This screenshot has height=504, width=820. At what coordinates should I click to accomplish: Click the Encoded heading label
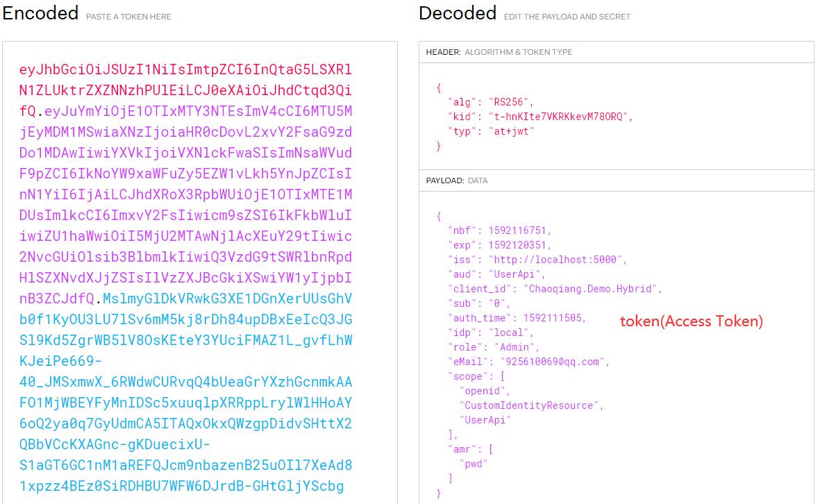pos(40,12)
